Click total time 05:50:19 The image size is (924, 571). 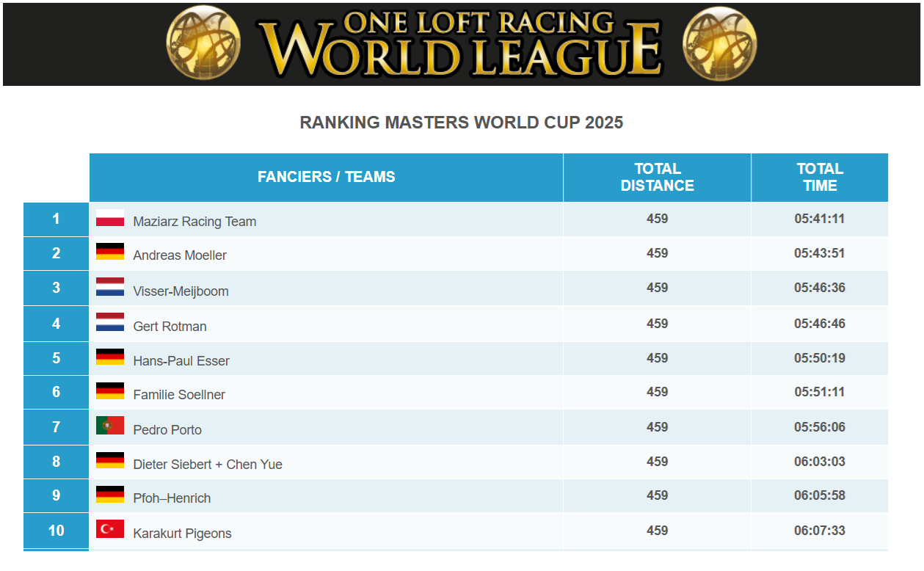(820, 358)
